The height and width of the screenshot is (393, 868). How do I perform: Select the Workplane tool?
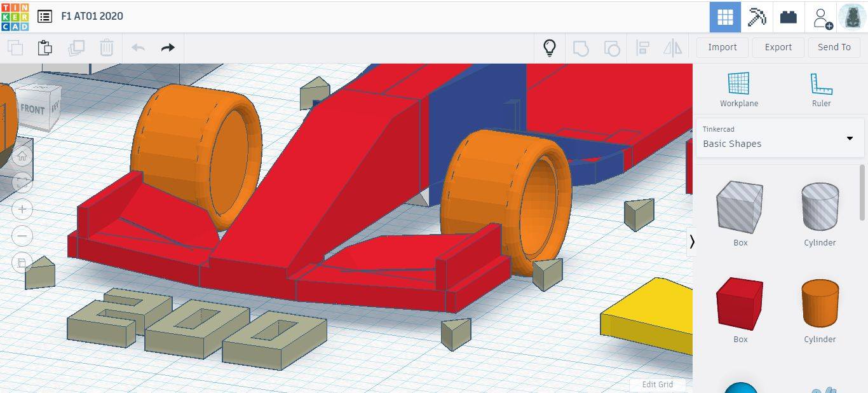point(738,89)
